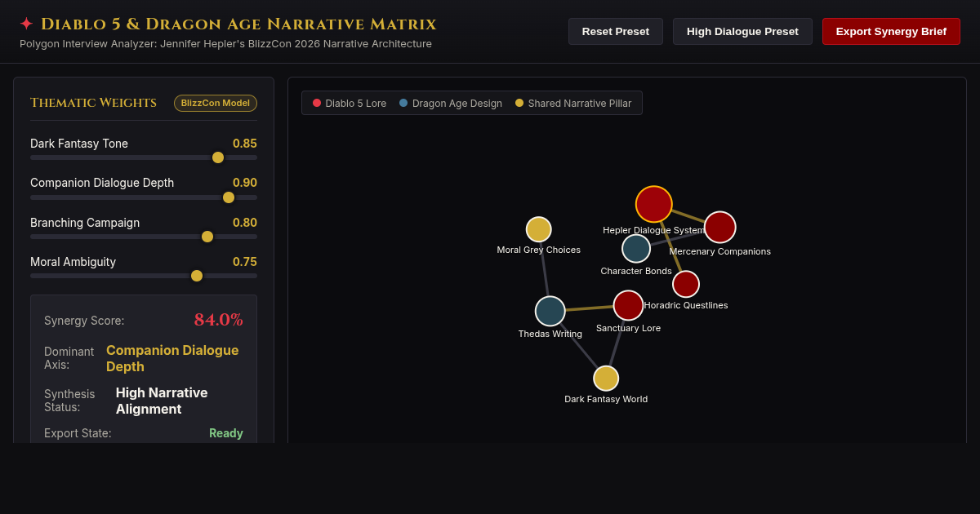
Task: Adjust the Branching Campaign slider
Action: pos(144,237)
